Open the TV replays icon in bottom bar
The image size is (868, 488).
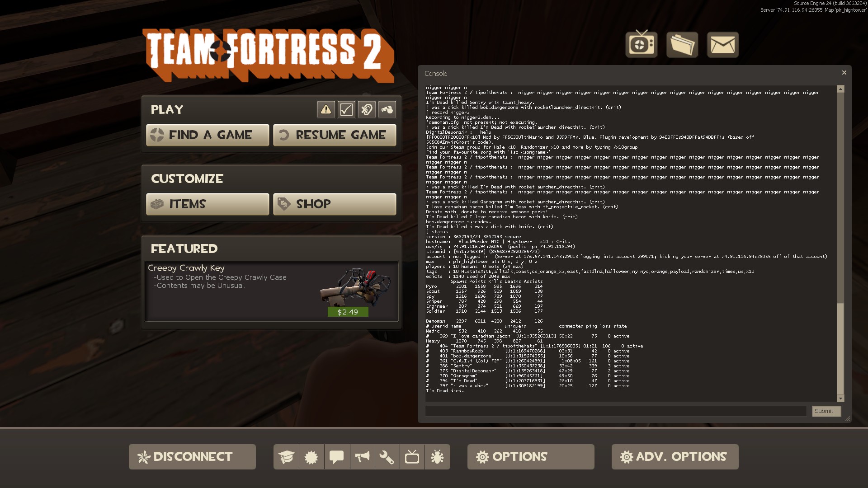pyautogui.click(x=412, y=457)
